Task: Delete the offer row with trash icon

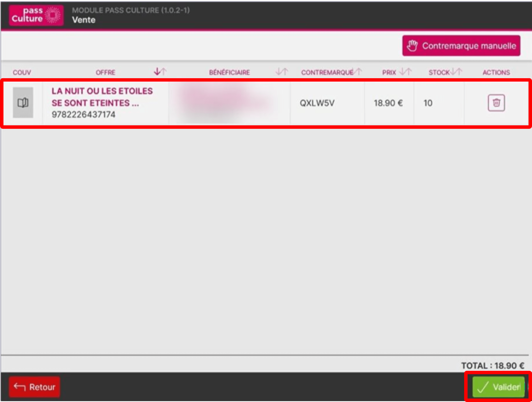Action: click(496, 103)
